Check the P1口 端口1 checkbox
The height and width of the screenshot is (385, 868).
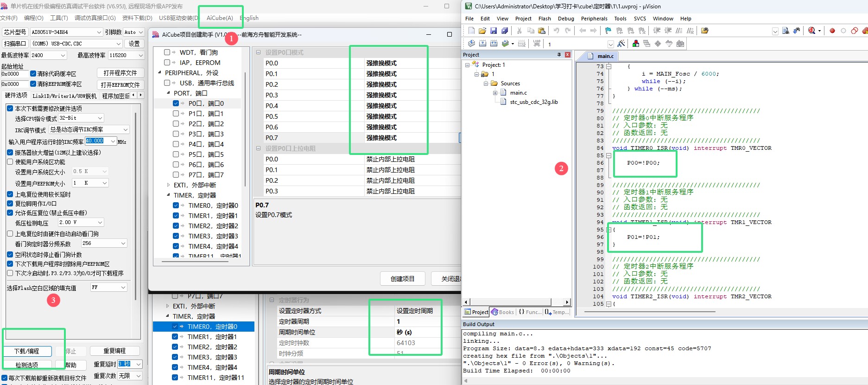point(176,113)
